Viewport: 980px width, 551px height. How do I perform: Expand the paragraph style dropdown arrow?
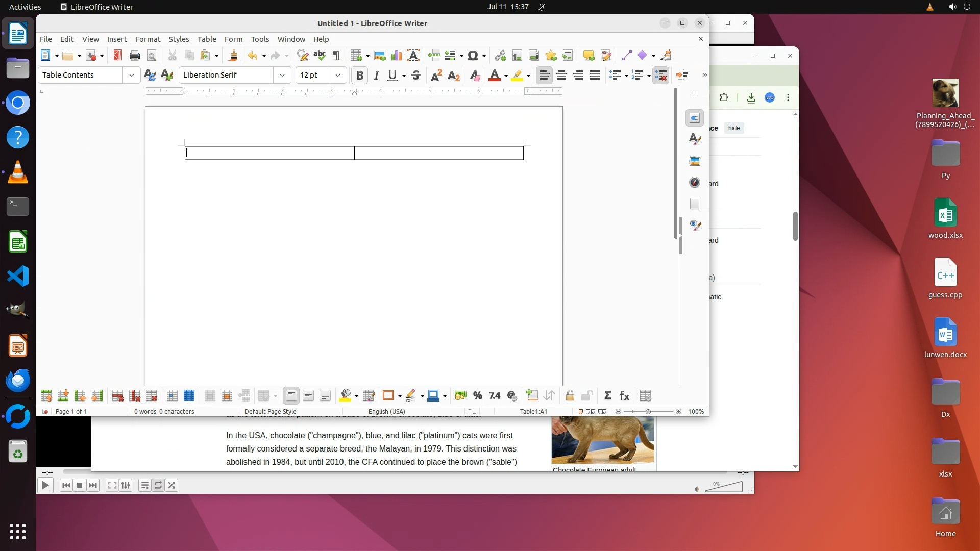point(132,76)
